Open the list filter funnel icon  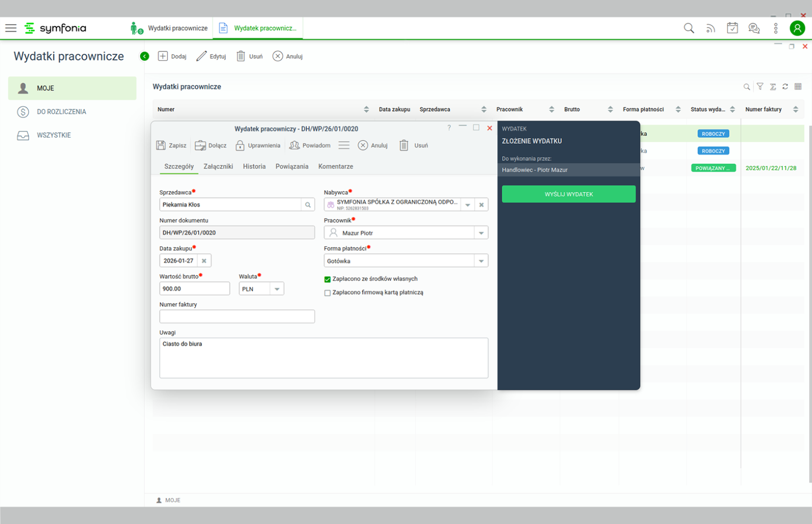coord(760,87)
